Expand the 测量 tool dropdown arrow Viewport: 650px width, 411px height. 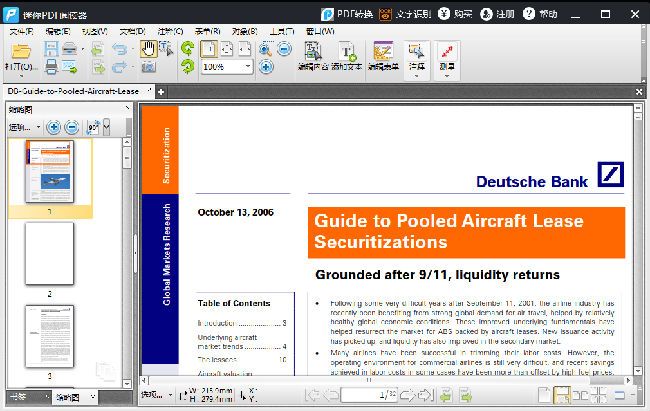pos(447,76)
